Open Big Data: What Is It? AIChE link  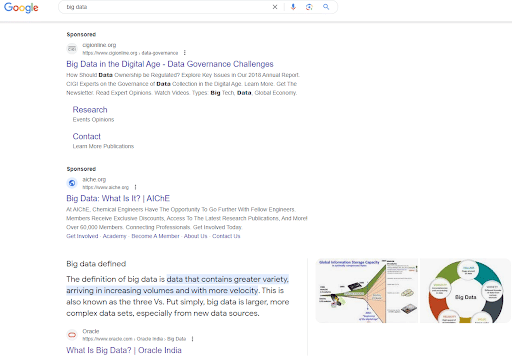pyautogui.click(x=118, y=198)
